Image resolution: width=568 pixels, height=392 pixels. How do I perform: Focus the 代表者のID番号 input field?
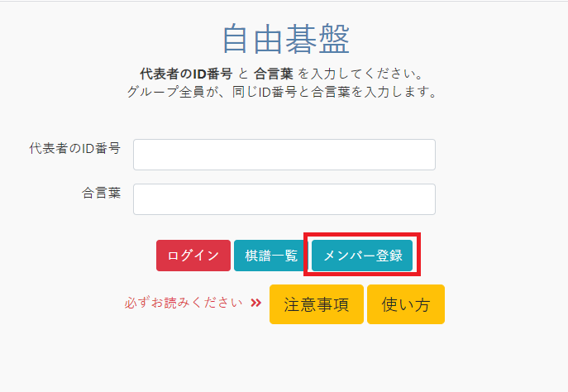click(x=284, y=155)
